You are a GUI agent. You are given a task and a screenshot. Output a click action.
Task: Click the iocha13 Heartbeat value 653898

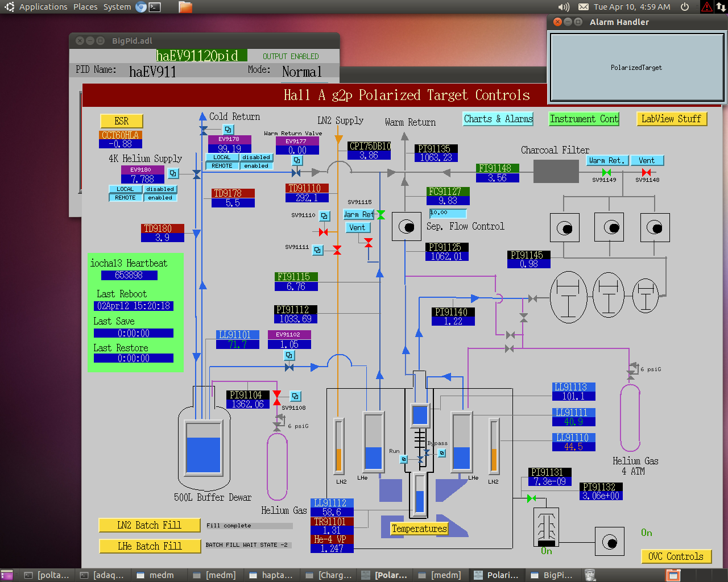coord(129,275)
